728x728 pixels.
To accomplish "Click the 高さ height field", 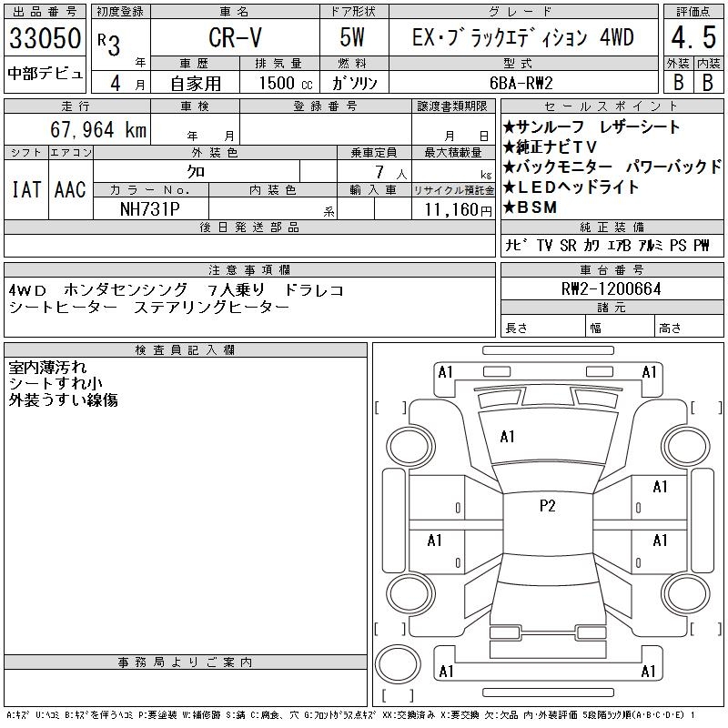I will pos(690,328).
